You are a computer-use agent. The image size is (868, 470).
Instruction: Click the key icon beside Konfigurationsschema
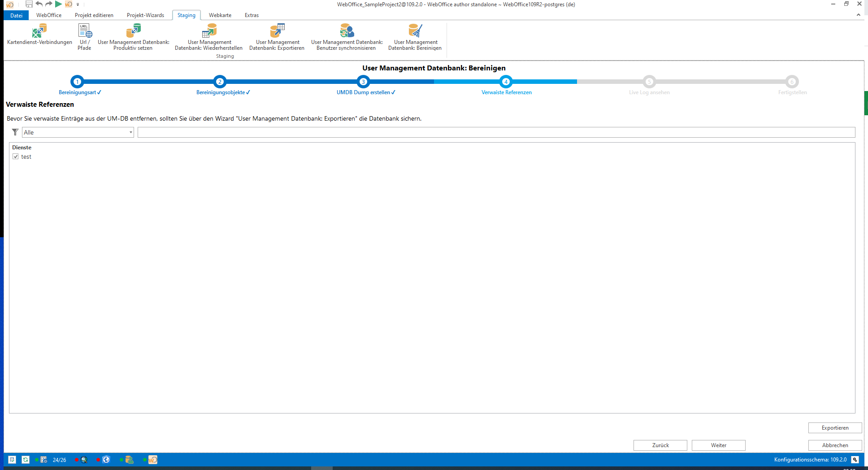pyautogui.click(x=855, y=460)
